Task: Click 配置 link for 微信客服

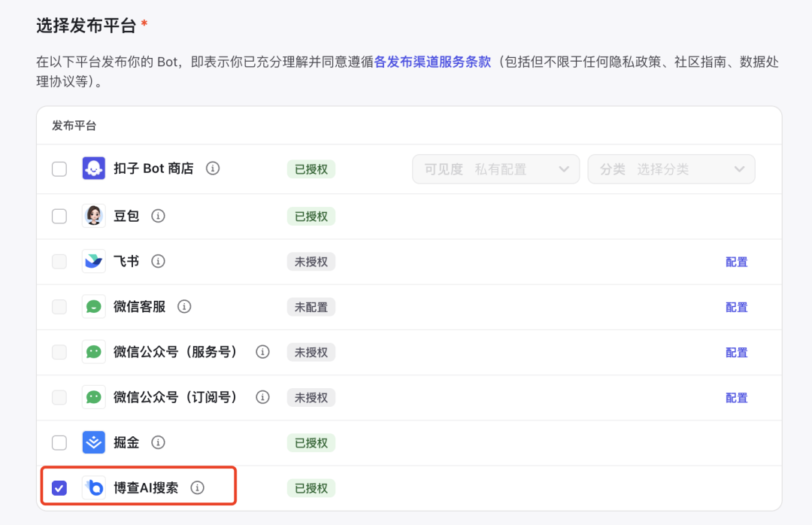Action: pos(736,308)
